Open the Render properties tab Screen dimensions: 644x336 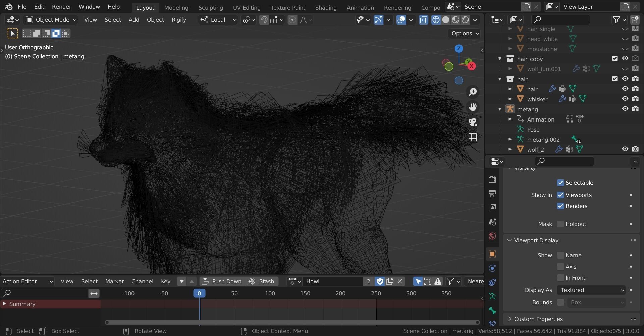pos(492,180)
